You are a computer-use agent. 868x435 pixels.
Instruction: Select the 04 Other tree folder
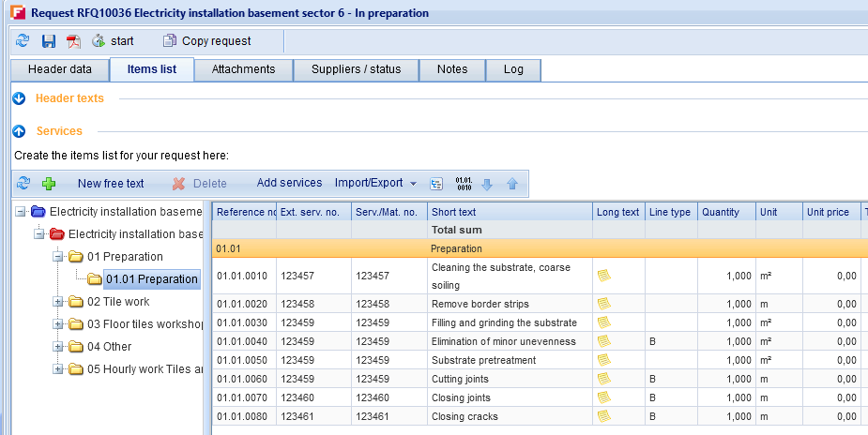[x=109, y=347]
